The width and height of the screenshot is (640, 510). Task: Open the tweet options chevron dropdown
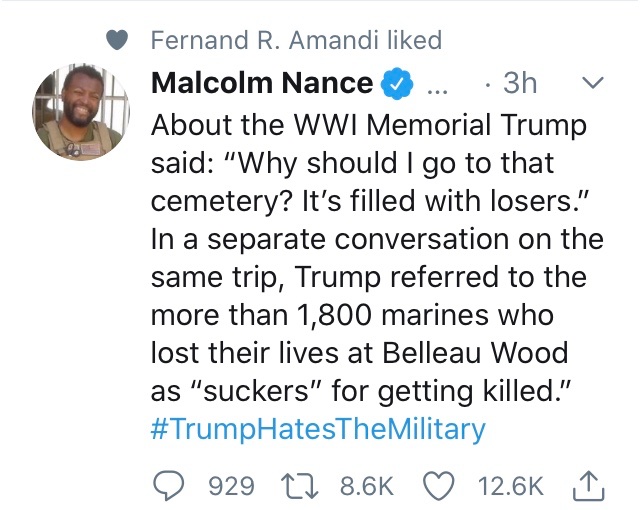pyautogui.click(x=592, y=84)
